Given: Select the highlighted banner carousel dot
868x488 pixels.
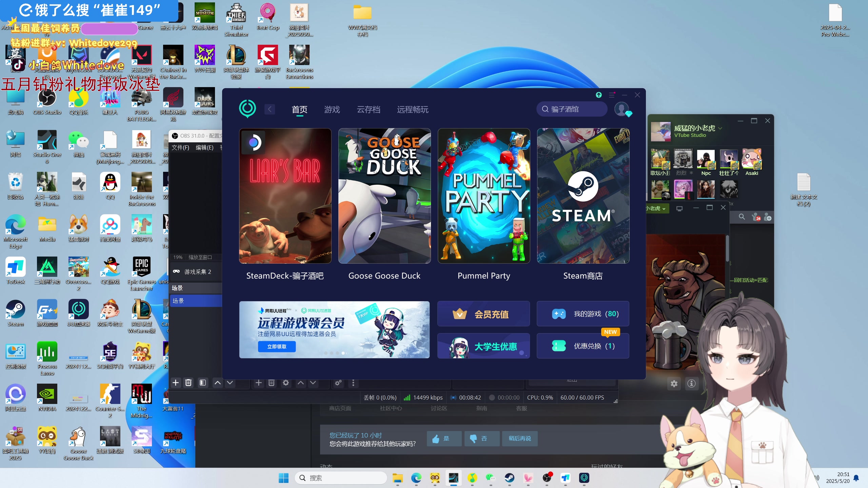Looking at the screenshot, I should 343,353.
